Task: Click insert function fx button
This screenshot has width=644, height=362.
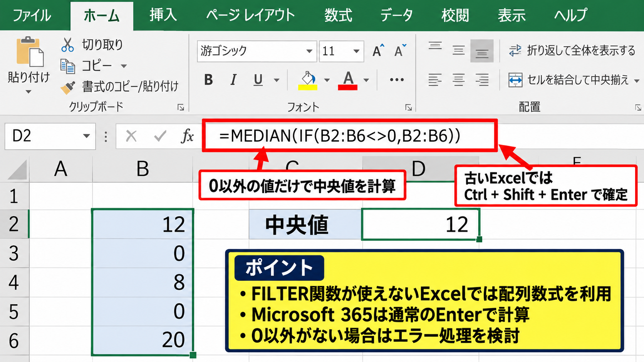Action: pyautogui.click(x=188, y=136)
